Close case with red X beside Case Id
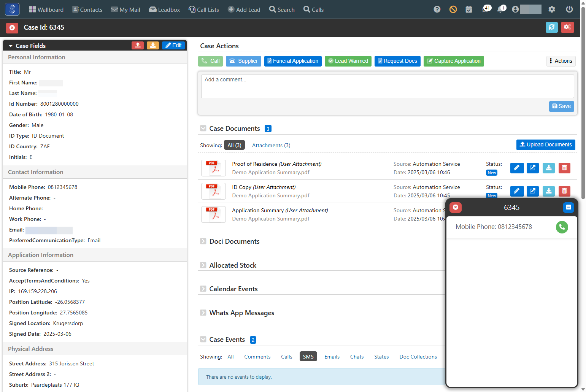Image resolution: width=586 pixels, height=392 pixels. (x=12, y=28)
